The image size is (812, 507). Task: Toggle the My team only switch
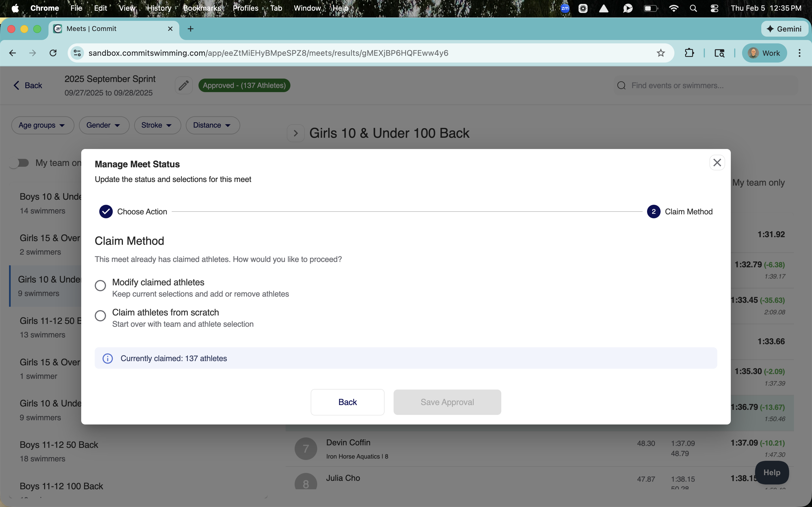tap(19, 163)
